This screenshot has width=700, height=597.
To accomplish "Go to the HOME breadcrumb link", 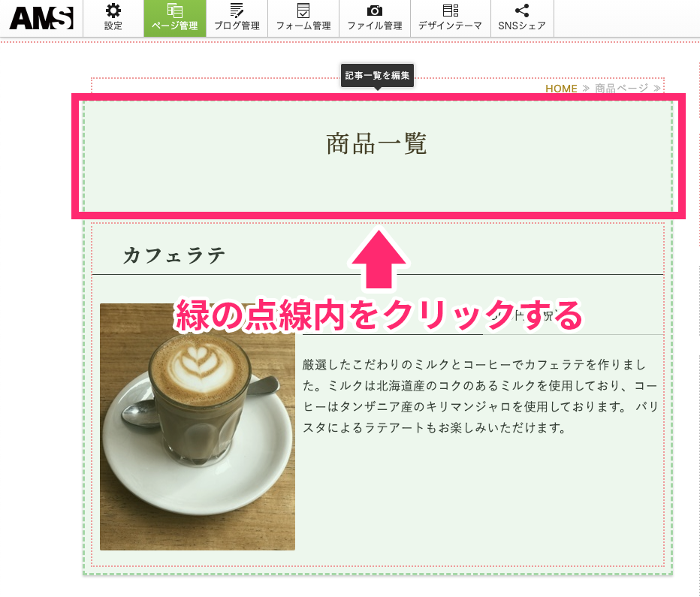I will (561, 89).
